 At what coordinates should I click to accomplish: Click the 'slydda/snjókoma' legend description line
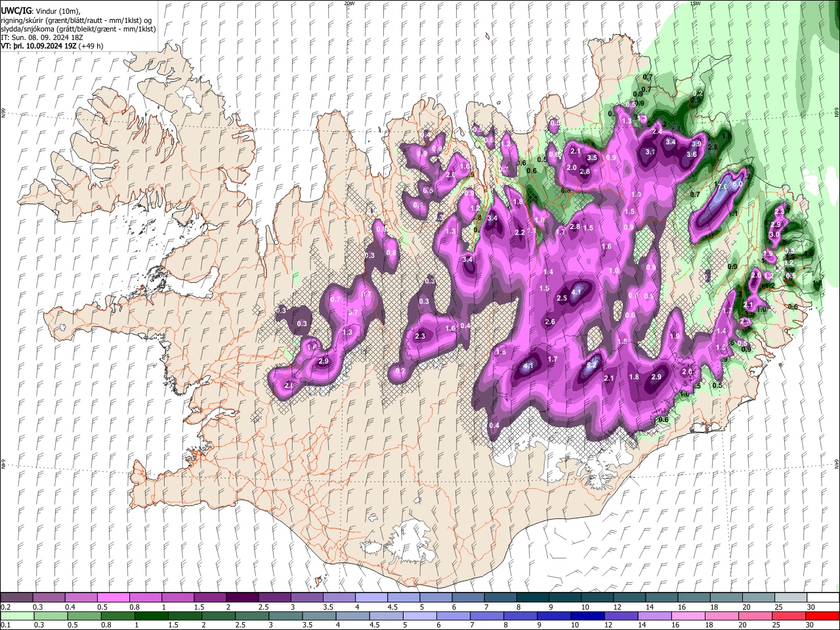coord(78,30)
